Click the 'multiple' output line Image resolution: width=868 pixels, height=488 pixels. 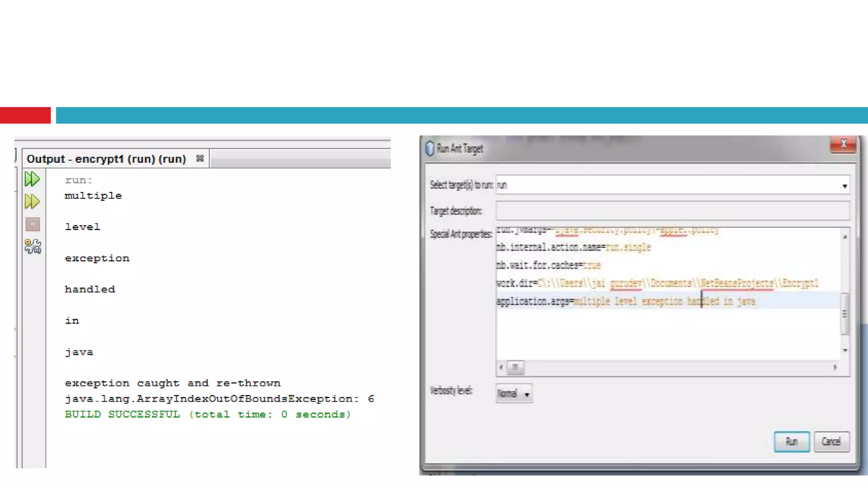(93, 196)
